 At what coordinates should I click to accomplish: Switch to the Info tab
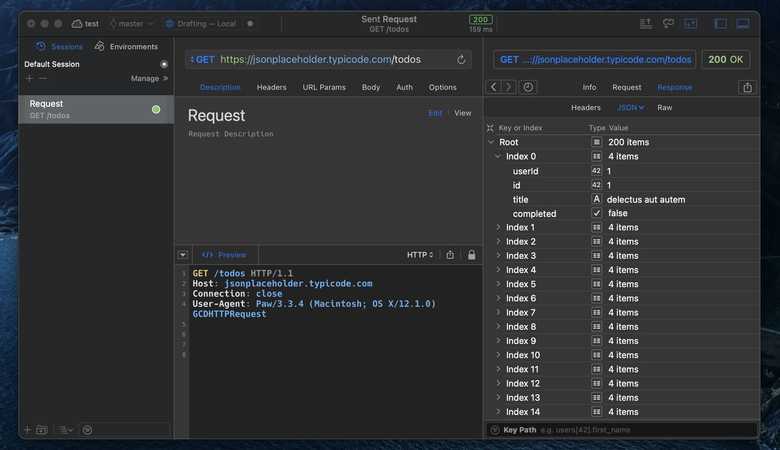click(x=589, y=87)
